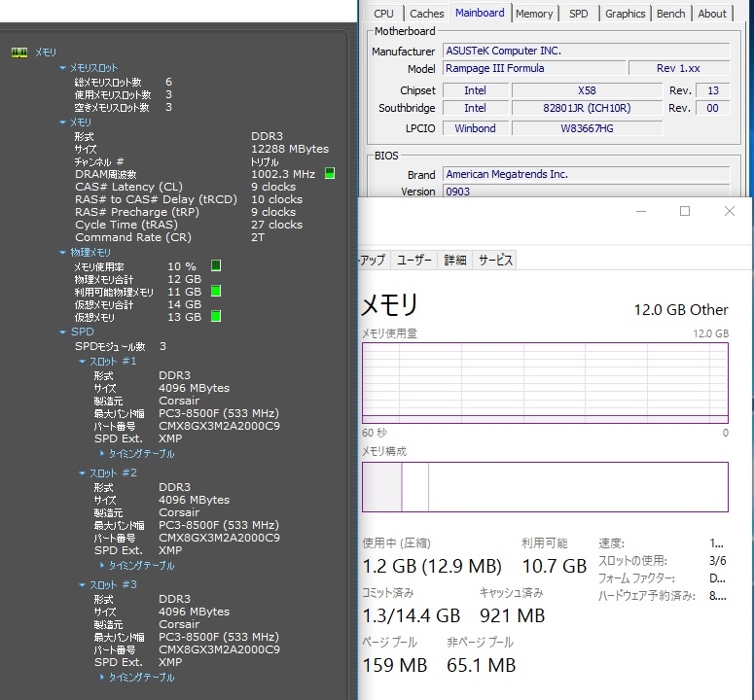Minimize the Task Manager window

639,211
